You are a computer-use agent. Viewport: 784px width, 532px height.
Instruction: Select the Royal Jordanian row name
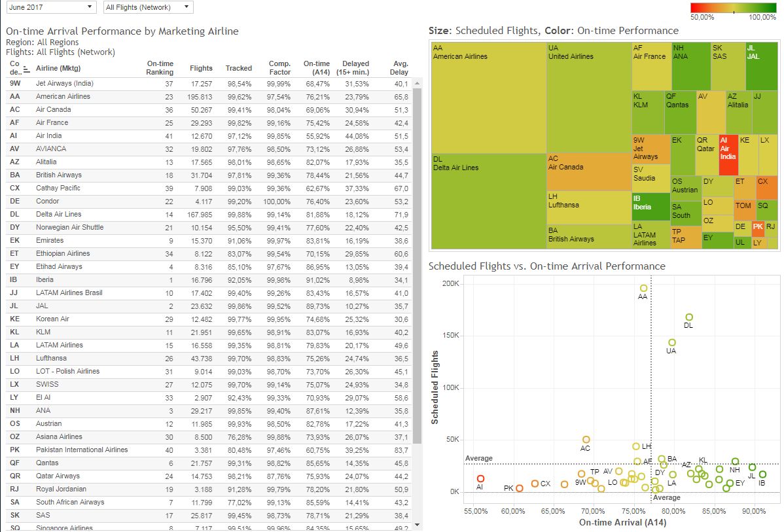(x=61, y=489)
